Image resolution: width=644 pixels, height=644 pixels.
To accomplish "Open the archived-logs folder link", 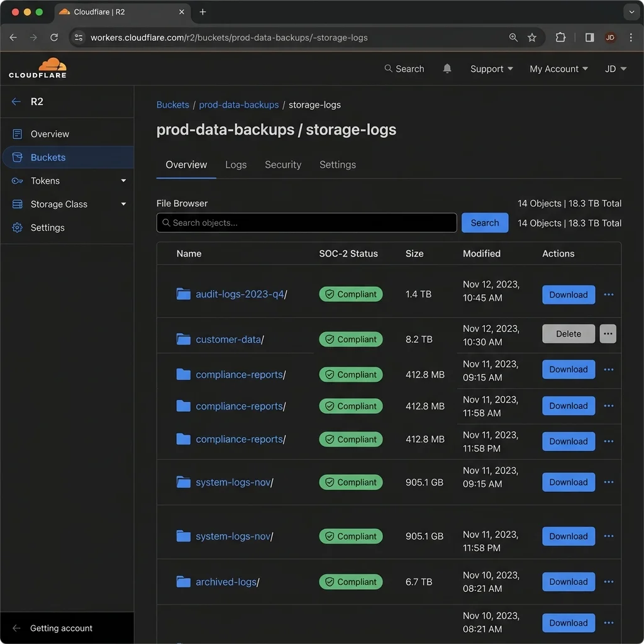I will click(x=227, y=582).
